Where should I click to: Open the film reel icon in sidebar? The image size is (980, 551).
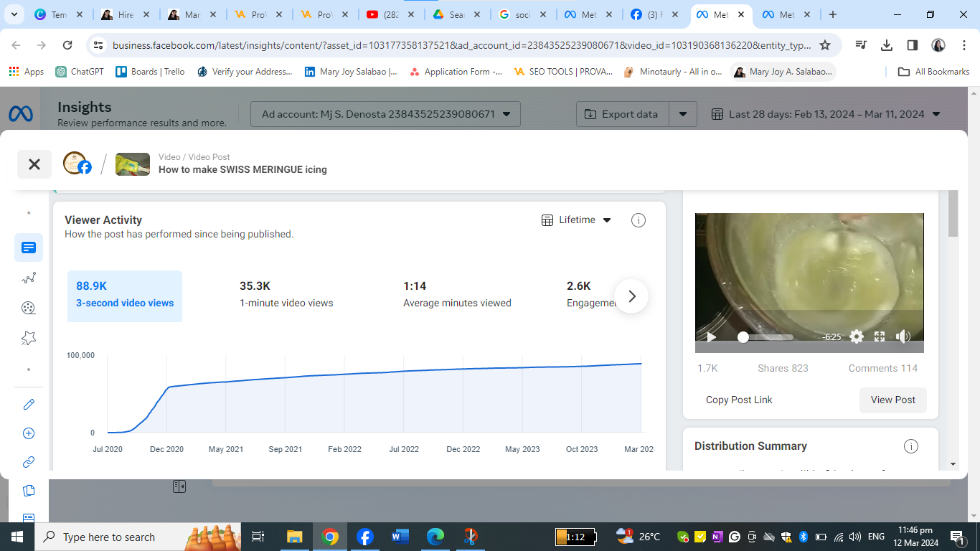pos(29,308)
